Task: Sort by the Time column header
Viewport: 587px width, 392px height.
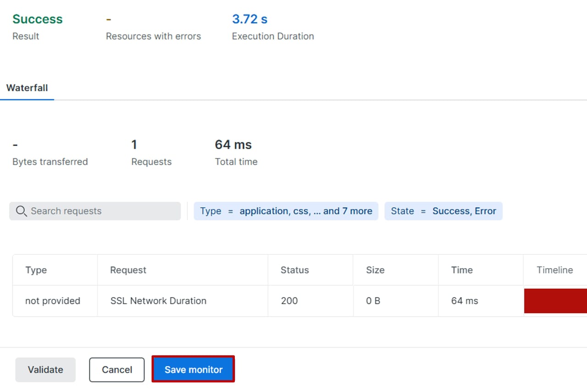Action: 461,270
